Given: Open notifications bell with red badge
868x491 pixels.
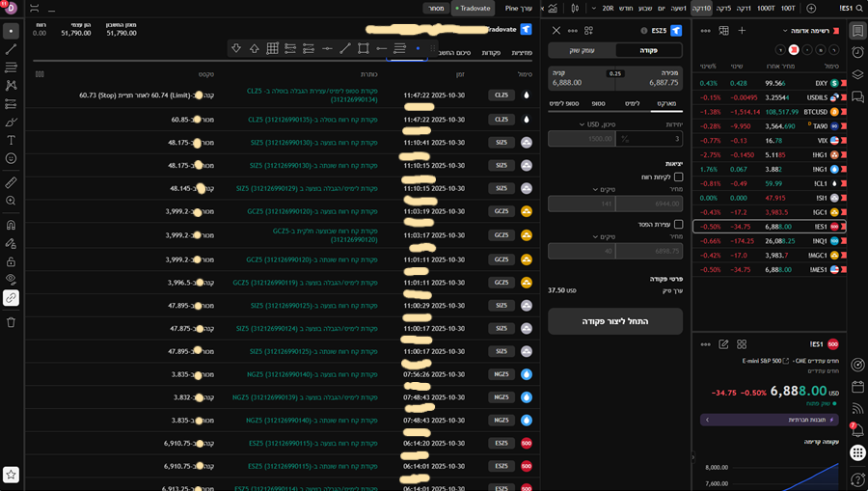Looking at the screenshot, I should click(857, 431).
